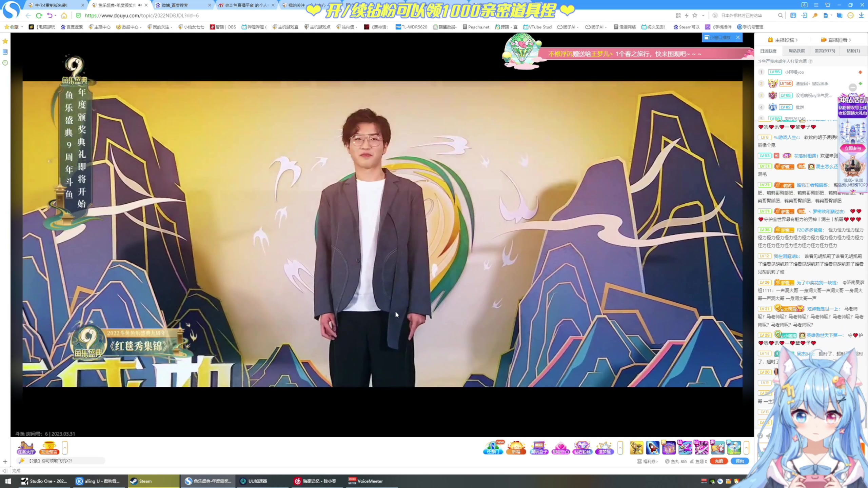The width and height of the screenshot is (868, 488).
Task: Click 立即参与 on the 冲钻活动 banner
Action: click(853, 148)
